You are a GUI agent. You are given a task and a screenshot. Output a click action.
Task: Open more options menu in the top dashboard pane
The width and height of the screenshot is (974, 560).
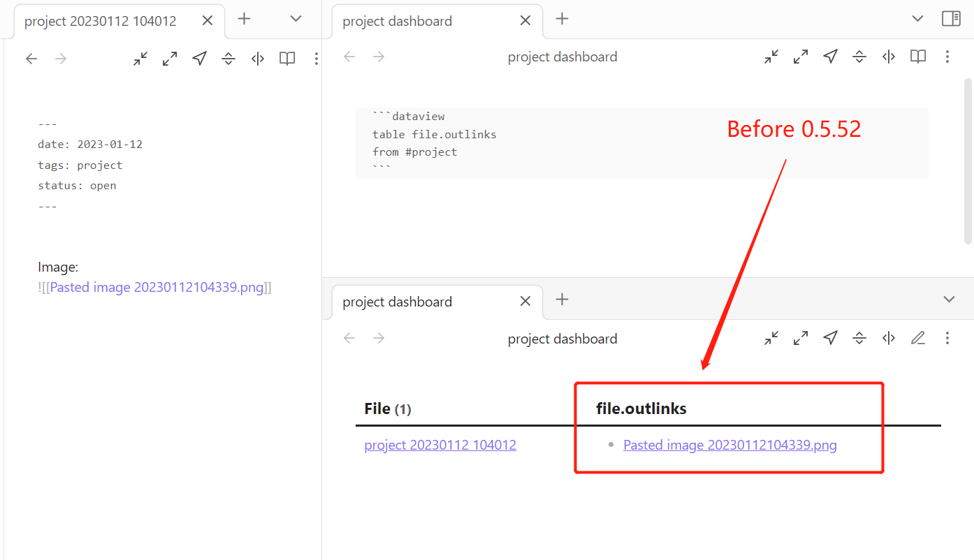[x=947, y=57]
